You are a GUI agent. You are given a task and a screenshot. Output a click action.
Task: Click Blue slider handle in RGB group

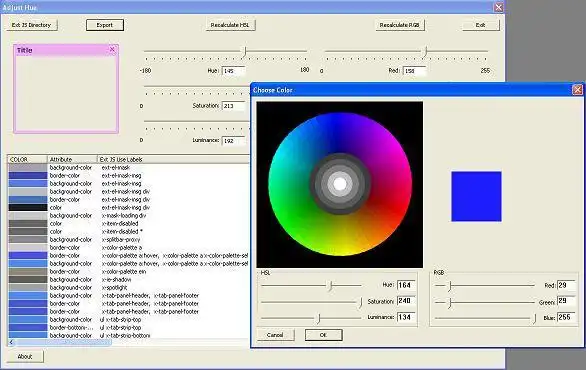coord(534,318)
